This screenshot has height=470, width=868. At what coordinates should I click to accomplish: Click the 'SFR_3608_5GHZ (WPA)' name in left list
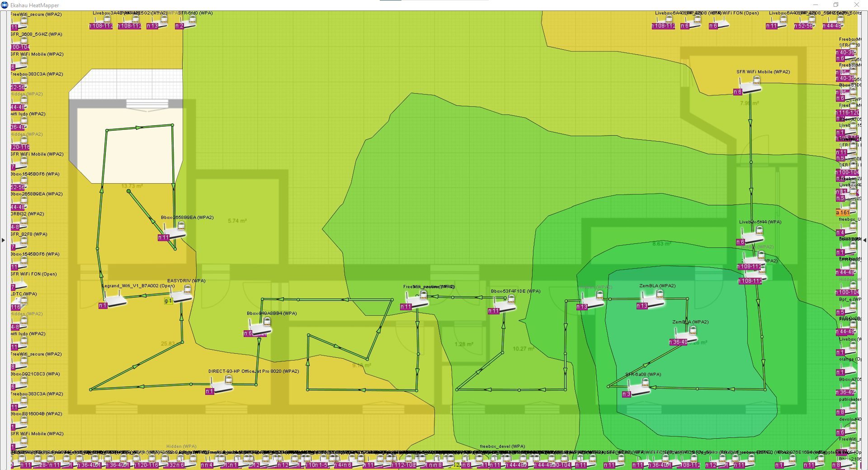(x=37, y=34)
